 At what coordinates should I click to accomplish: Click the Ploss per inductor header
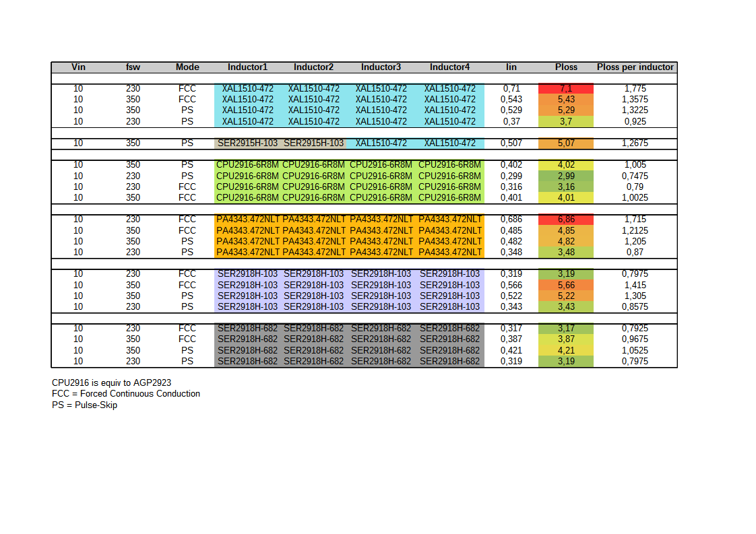tap(635, 67)
